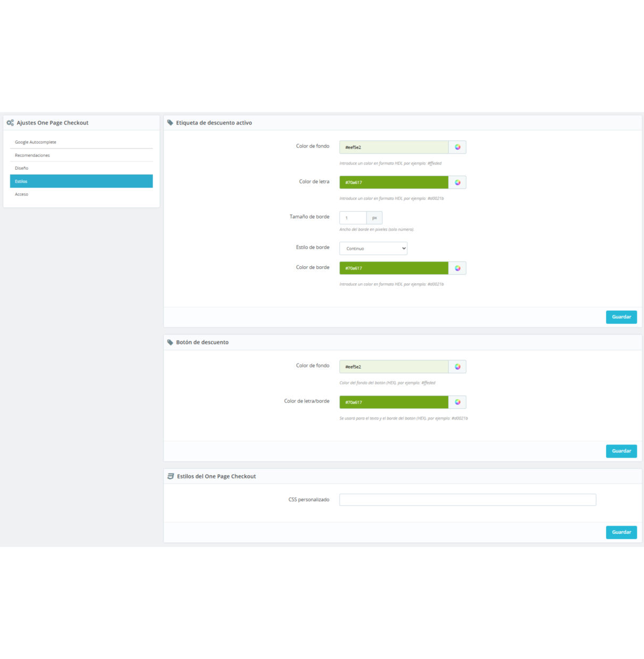Image resolution: width=644 pixels, height=659 pixels.
Task: Open the color picker for Botón de descuento background
Action: [457, 366]
